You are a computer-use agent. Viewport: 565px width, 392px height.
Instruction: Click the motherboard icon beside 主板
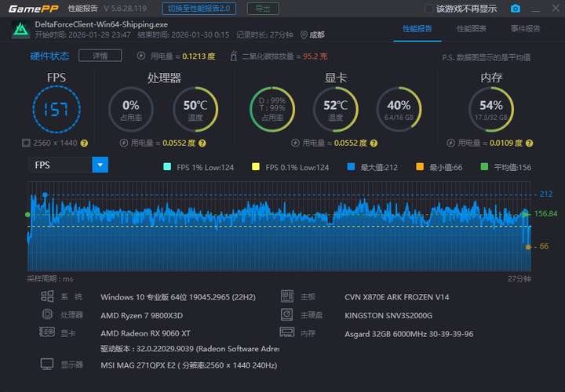(x=287, y=296)
